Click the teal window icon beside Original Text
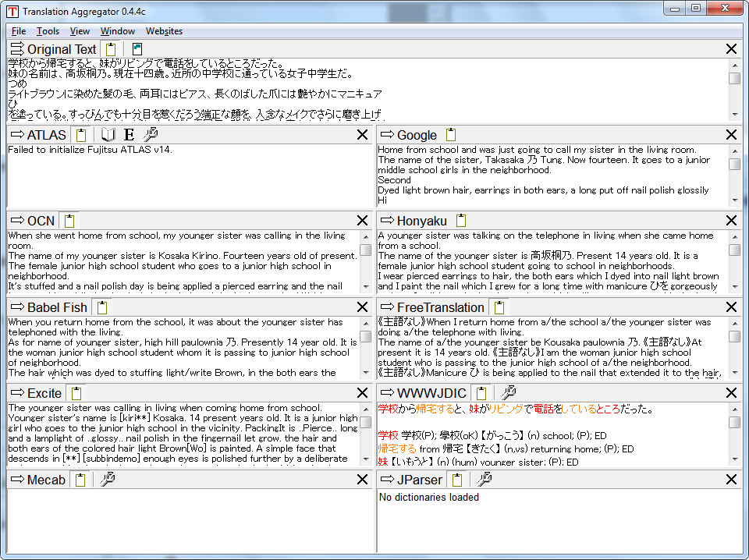749x560 pixels. [137, 48]
